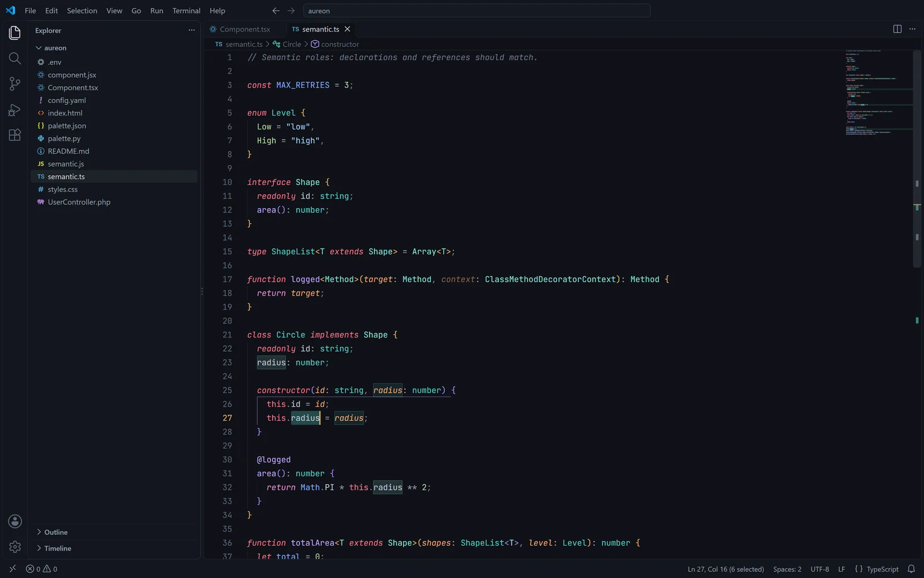
Task: Open palette.py in Explorer
Action: tap(114, 138)
